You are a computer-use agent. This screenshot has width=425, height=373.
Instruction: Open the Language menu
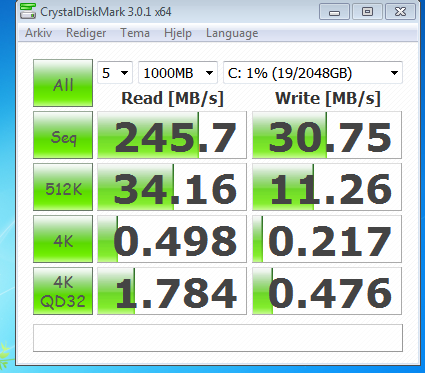(x=232, y=33)
